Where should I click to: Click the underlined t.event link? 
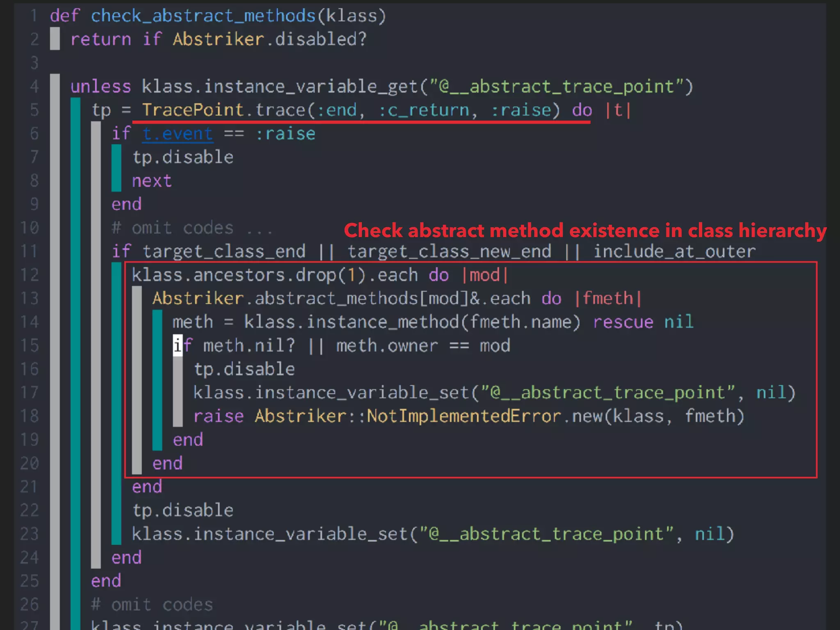click(177, 134)
